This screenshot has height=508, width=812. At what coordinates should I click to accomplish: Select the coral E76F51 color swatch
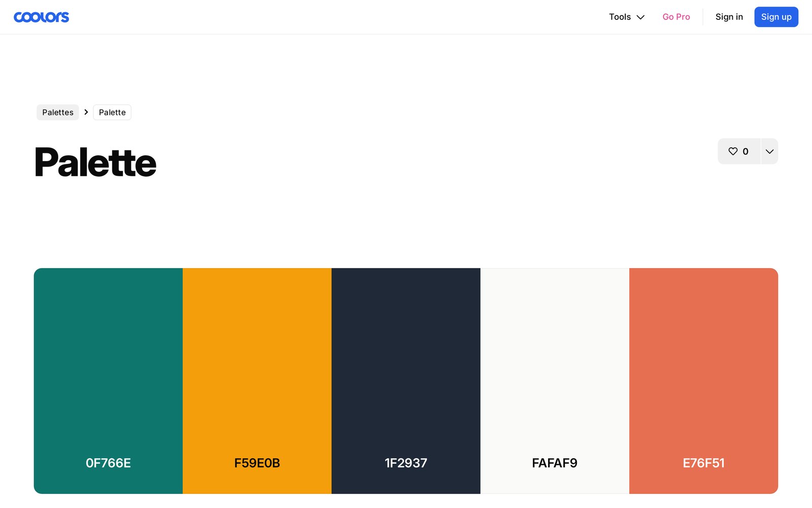[x=703, y=381]
